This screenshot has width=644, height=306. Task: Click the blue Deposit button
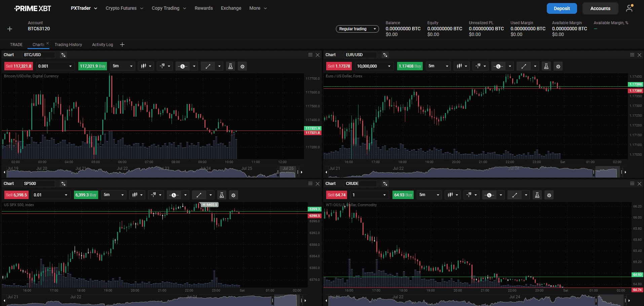(562, 8)
